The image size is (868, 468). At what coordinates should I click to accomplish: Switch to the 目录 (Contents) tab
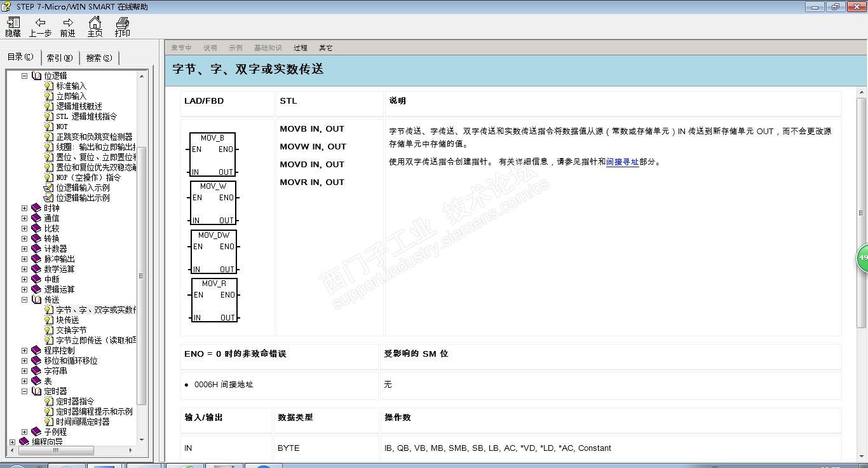click(x=21, y=57)
